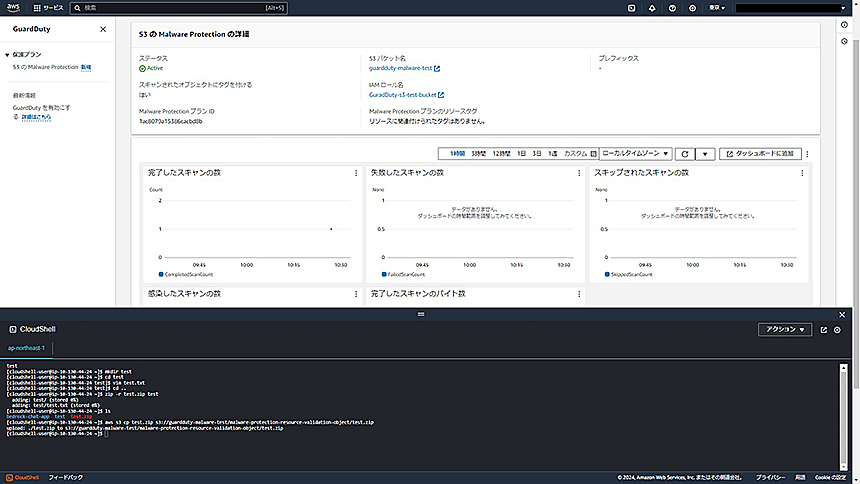Open the local timezone dropdown

pos(635,154)
